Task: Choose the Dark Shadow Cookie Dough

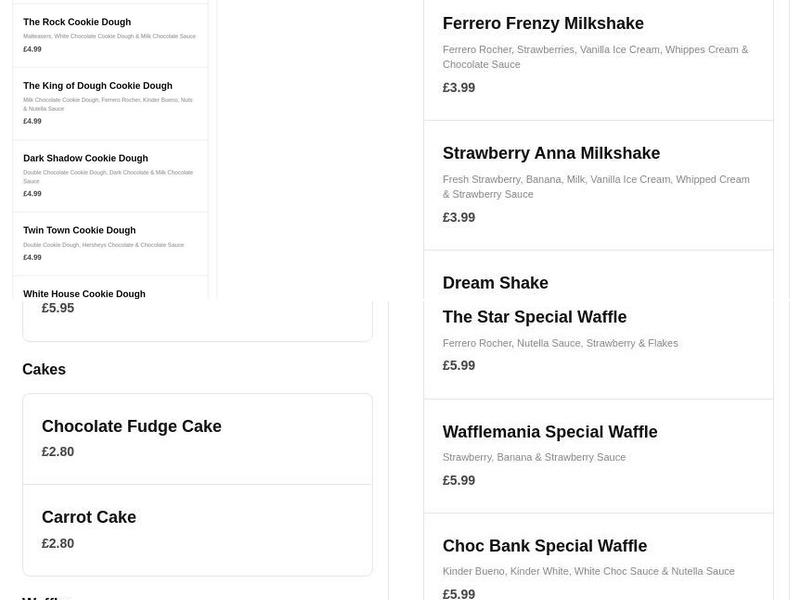Action: tap(85, 157)
